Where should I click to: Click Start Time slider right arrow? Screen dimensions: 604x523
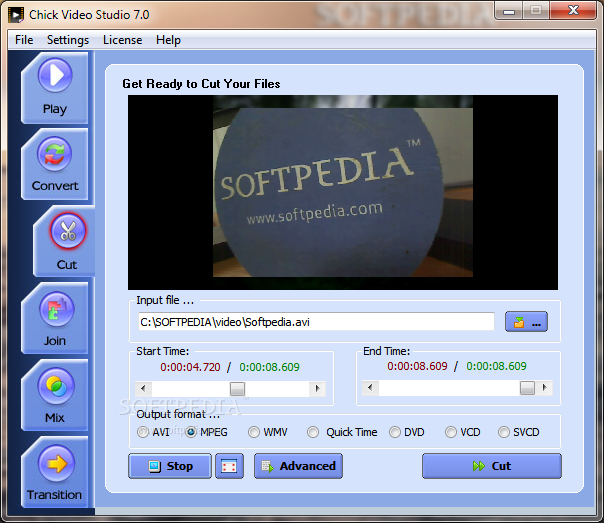click(317, 389)
